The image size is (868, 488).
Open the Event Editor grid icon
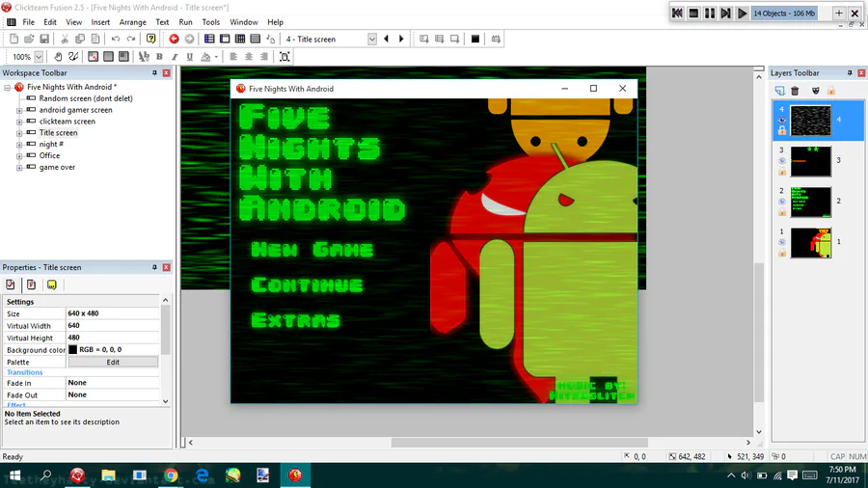pyautogui.click(x=240, y=39)
